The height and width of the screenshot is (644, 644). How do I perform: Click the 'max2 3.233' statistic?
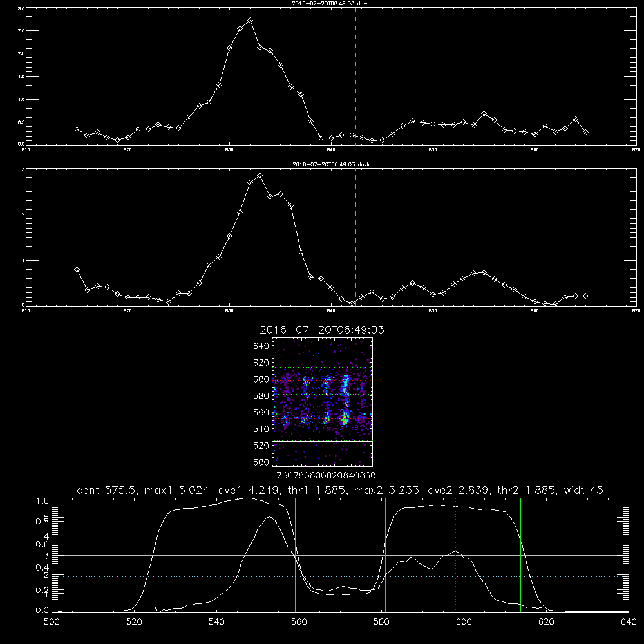tap(387, 490)
